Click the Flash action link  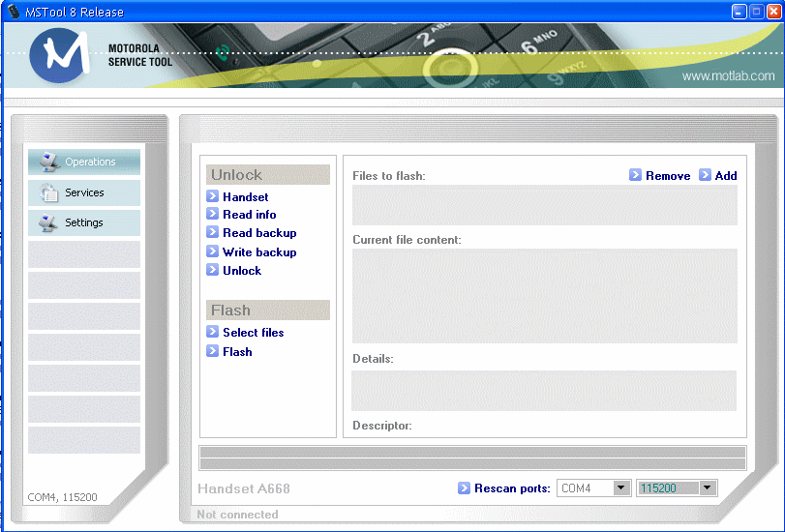[237, 352]
